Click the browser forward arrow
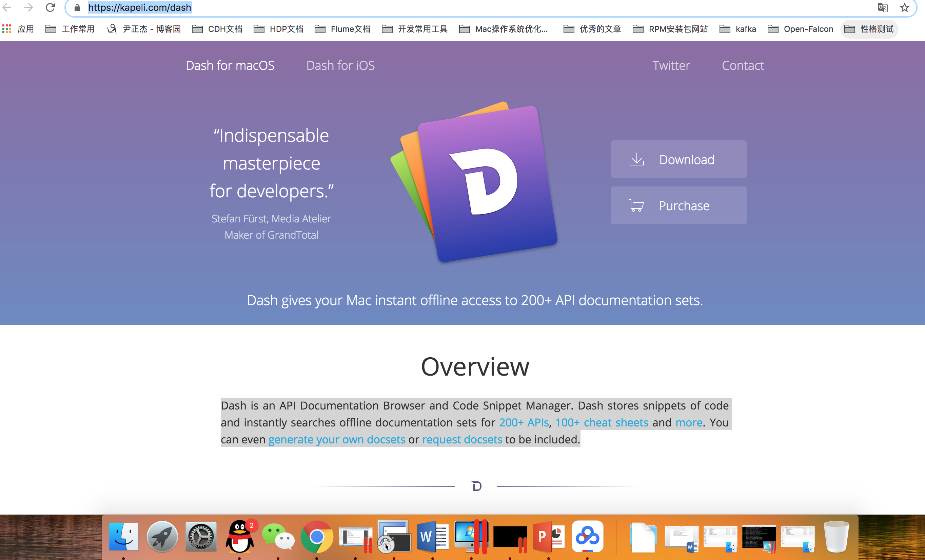Screen dimensions: 925x560 (28, 7)
